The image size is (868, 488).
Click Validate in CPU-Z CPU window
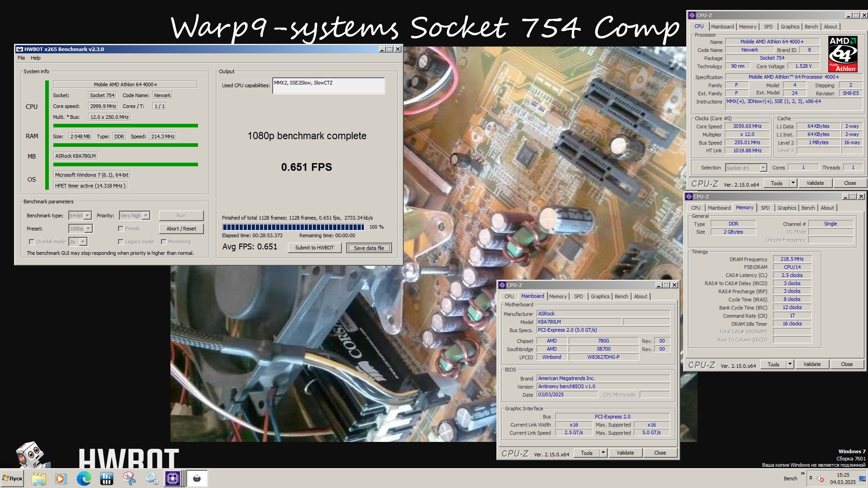815,183
